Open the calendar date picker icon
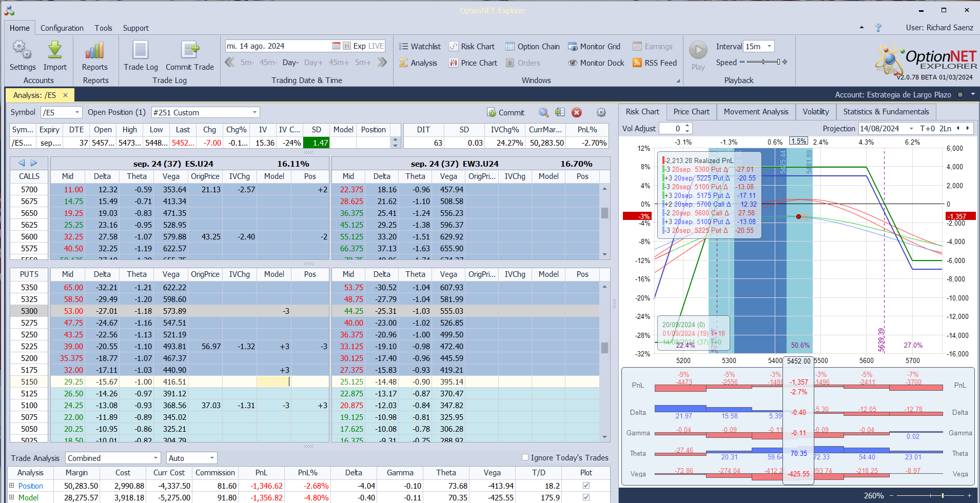 click(336, 46)
